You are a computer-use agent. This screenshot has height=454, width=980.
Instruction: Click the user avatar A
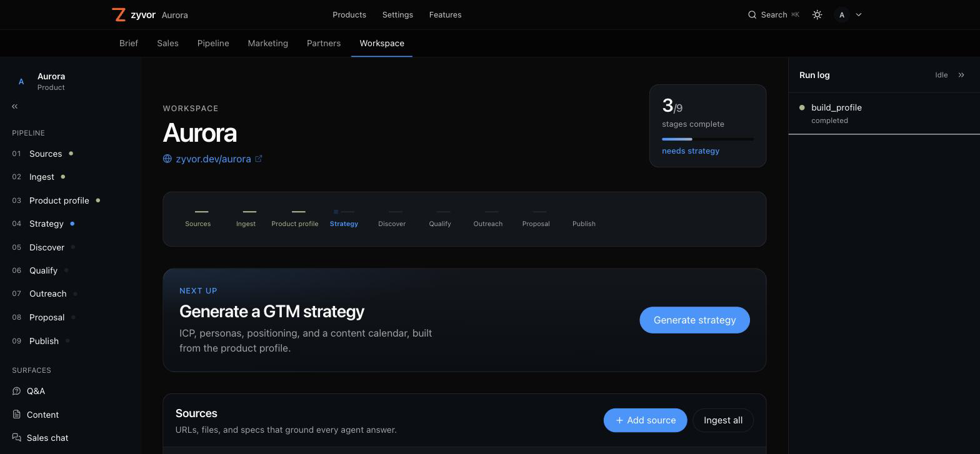click(842, 14)
